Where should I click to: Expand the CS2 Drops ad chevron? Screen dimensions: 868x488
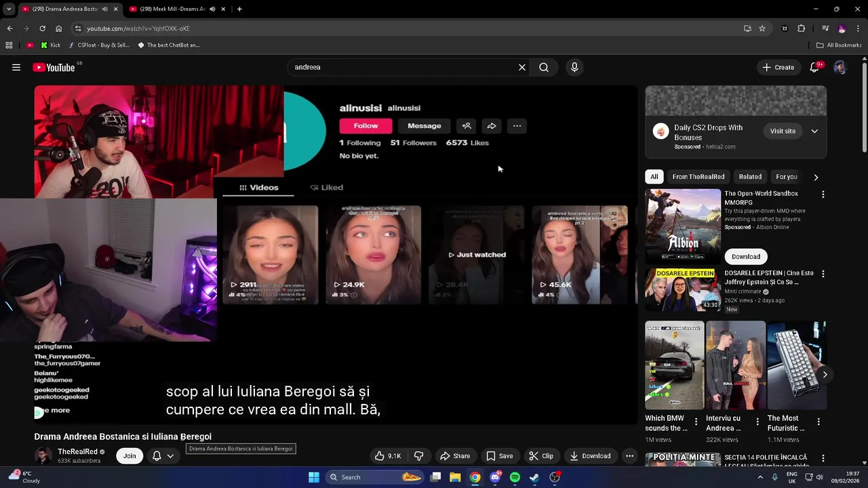click(814, 131)
